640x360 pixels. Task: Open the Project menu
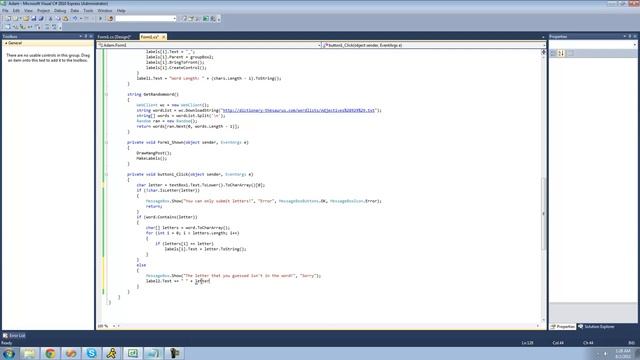click(x=43, y=11)
